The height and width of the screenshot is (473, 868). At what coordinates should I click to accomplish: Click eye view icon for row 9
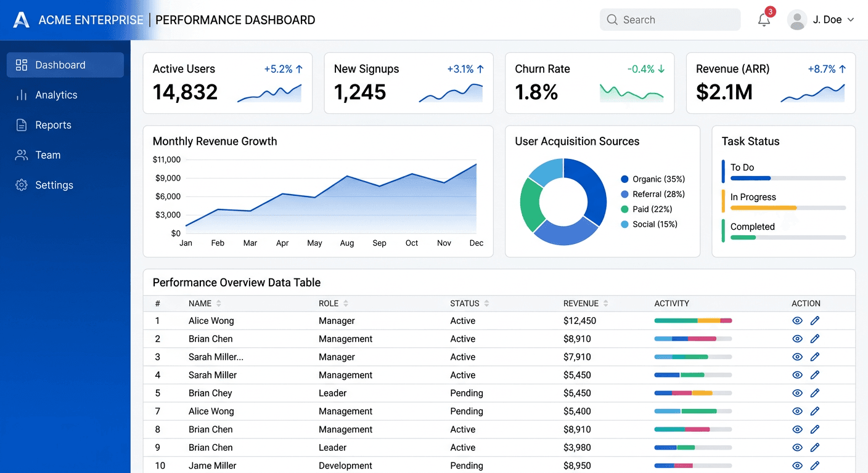797,448
